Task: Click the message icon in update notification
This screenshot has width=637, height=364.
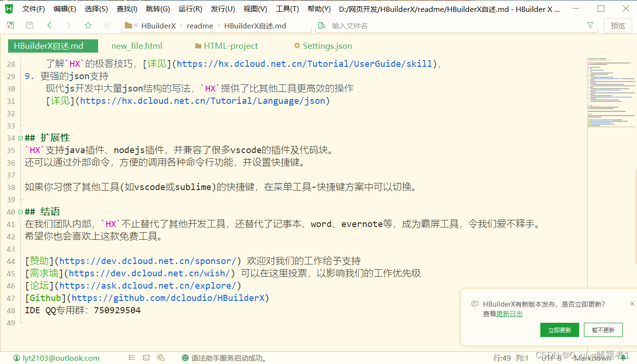Action: click(x=475, y=304)
